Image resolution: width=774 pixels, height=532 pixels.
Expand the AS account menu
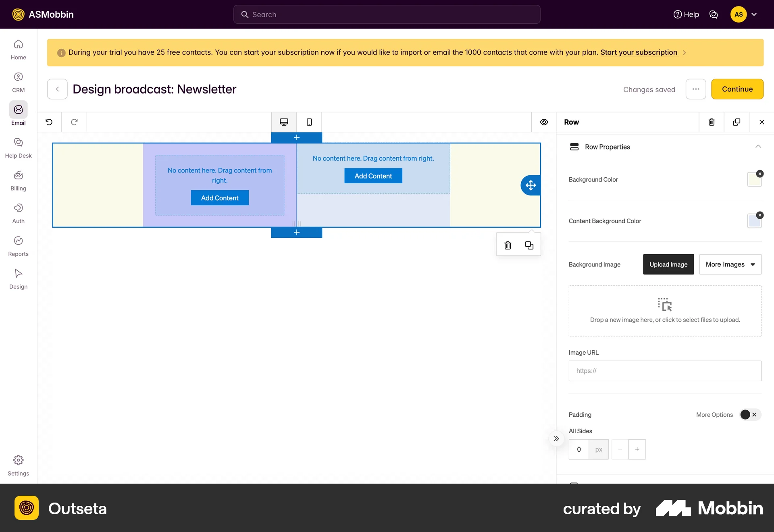click(744, 14)
